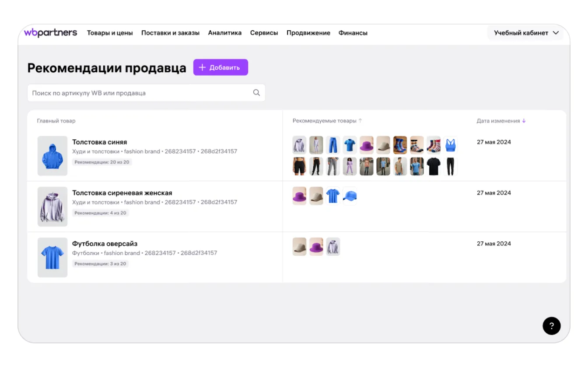
Task: Open help via the question-mark icon
Action: [x=551, y=326]
